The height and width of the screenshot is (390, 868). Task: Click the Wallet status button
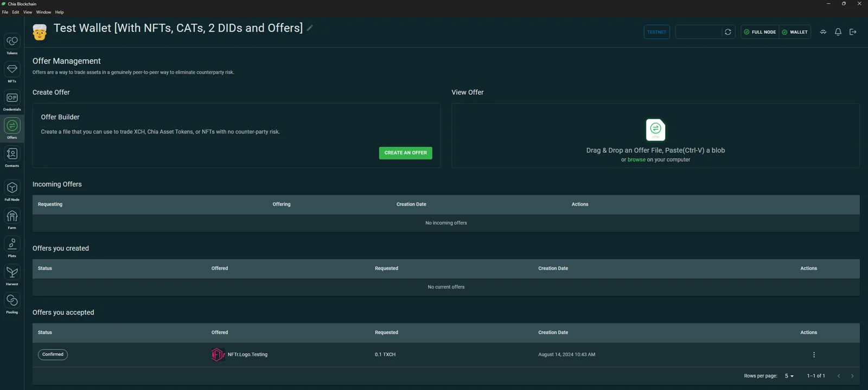tap(795, 32)
